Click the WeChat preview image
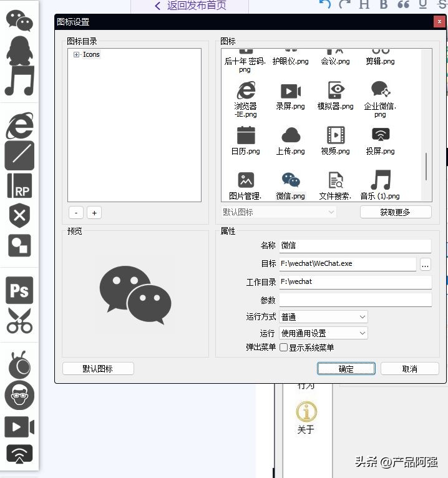The width and height of the screenshot is (448, 478). pos(135,295)
